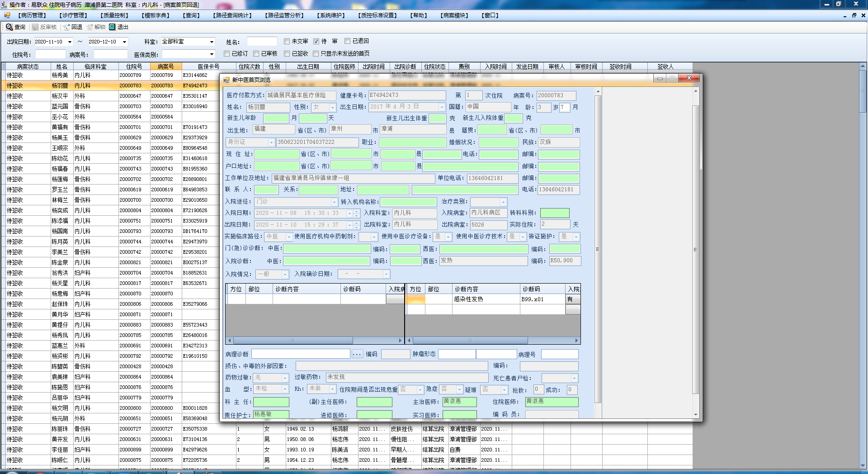
Task: Click the app icon left of 病历管理 menu
Action: coord(7,15)
